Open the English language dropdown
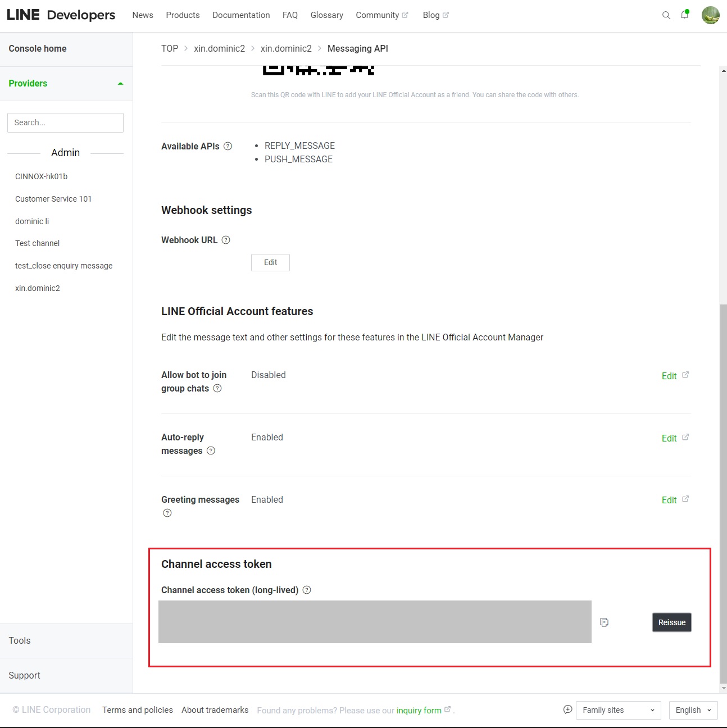 tap(694, 710)
